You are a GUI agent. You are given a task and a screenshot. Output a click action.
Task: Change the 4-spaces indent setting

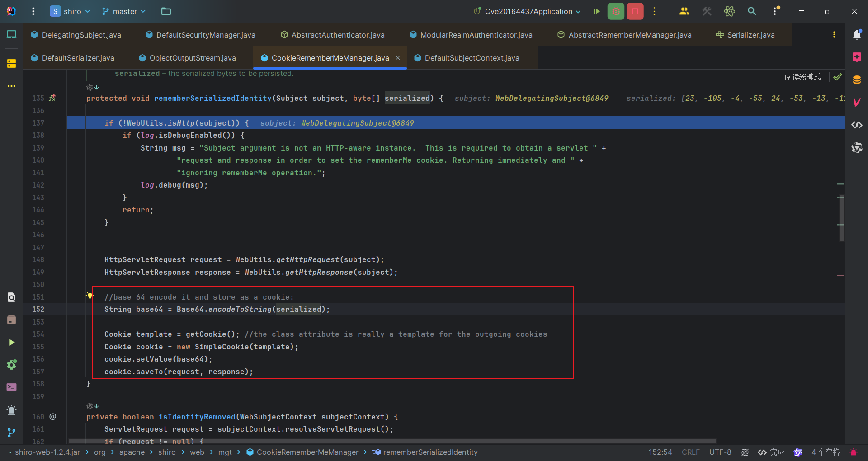pyautogui.click(x=825, y=452)
